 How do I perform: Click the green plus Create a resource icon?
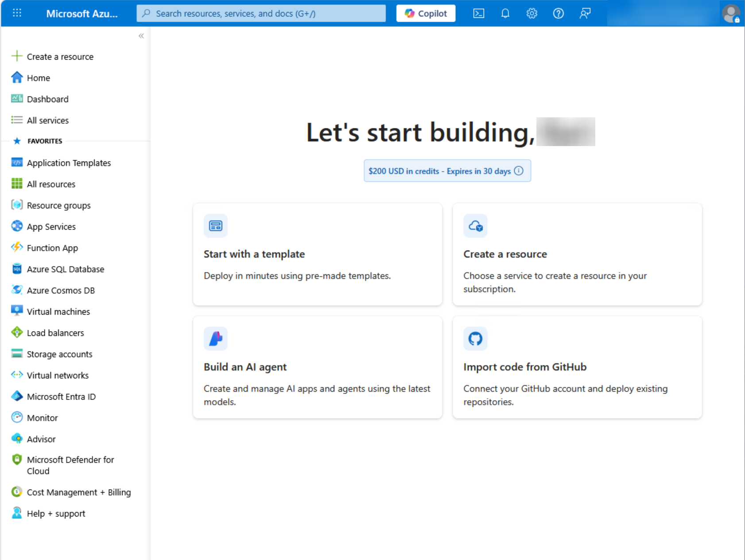tap(17, 56)
